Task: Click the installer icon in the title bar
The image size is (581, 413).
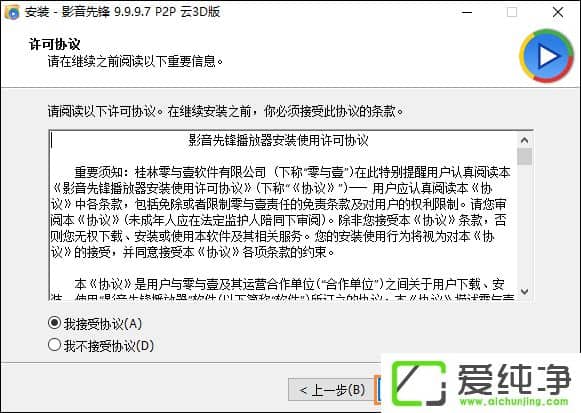Action: 12,12
